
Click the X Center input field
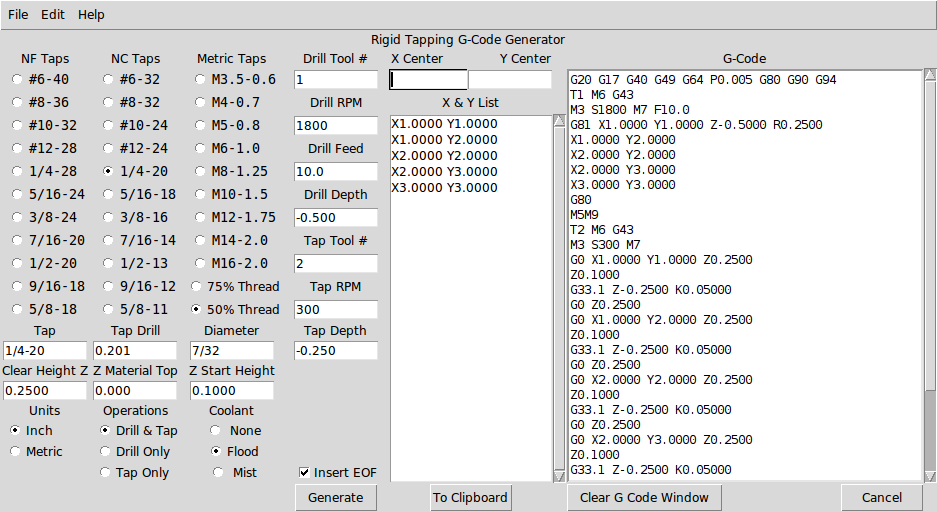pyautogui.click(x=428, y=79)
